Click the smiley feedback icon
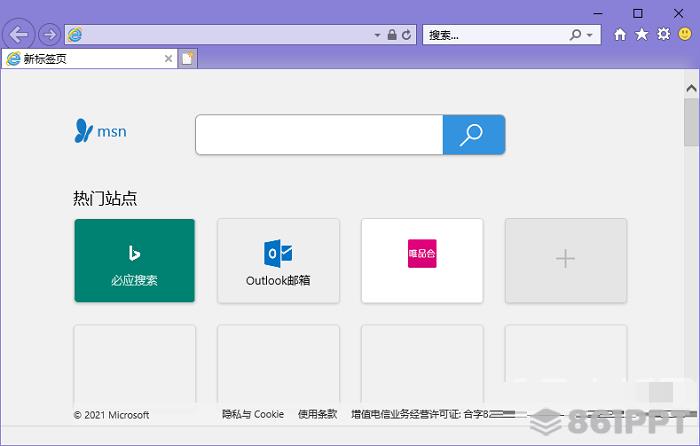 [685, 34]
